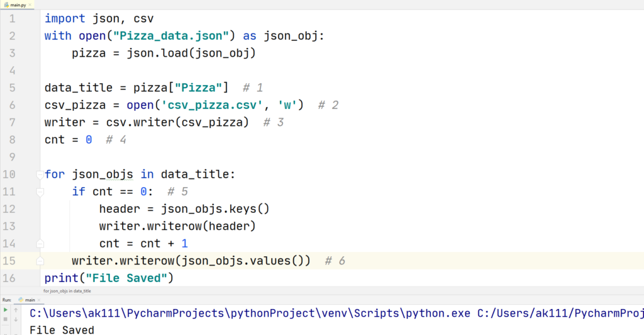The image size is (644, 335).
Task: Collapse the if block at line 11
Action: coord(40,192)
